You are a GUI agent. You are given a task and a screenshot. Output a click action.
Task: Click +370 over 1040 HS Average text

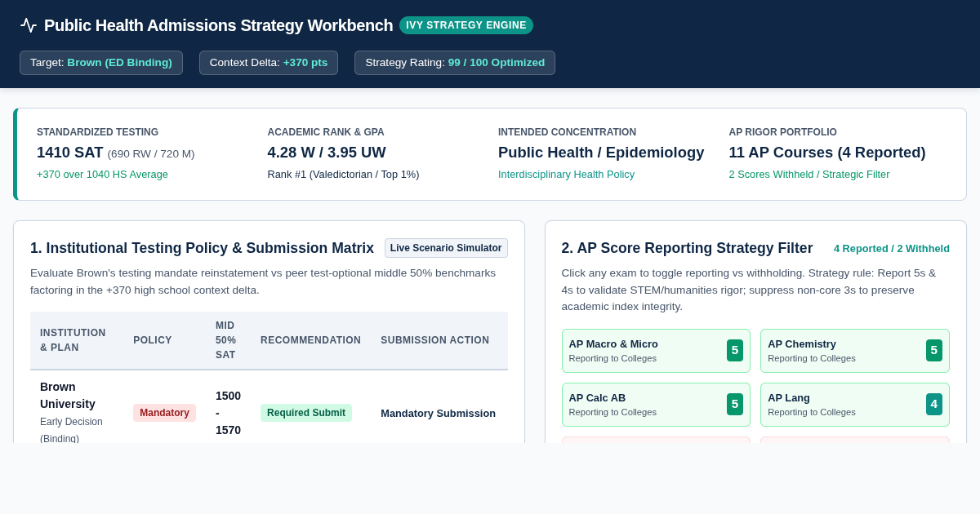(x=102, y=175)
